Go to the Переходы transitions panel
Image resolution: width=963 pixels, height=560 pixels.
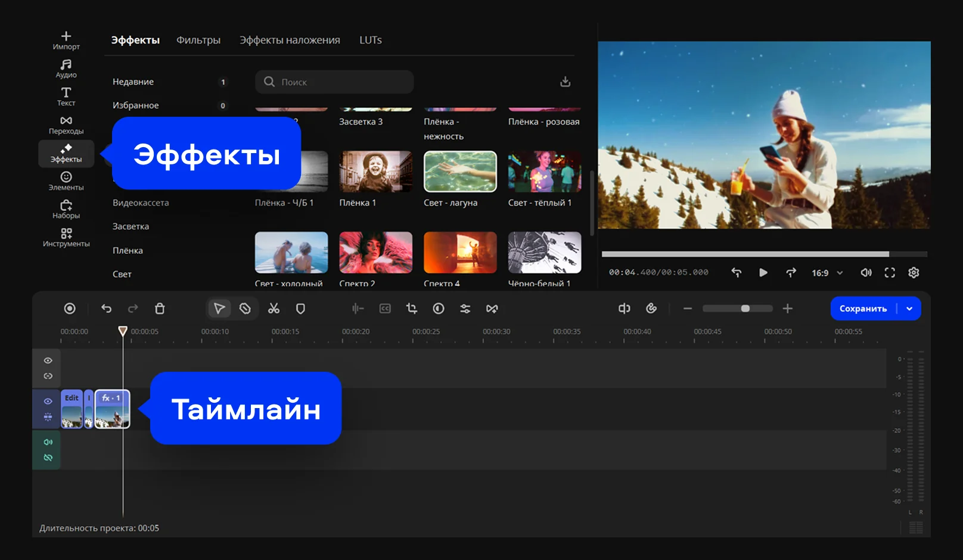[66, 125]
